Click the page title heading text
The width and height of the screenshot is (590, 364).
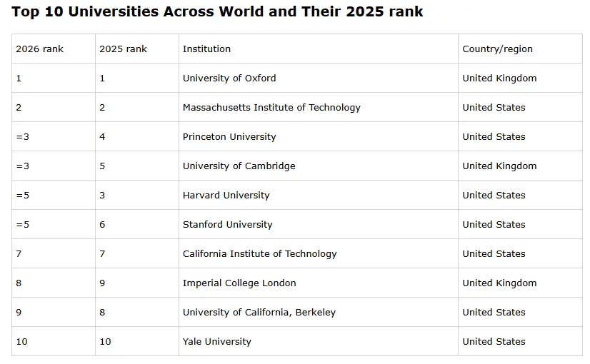pos(217,12)
